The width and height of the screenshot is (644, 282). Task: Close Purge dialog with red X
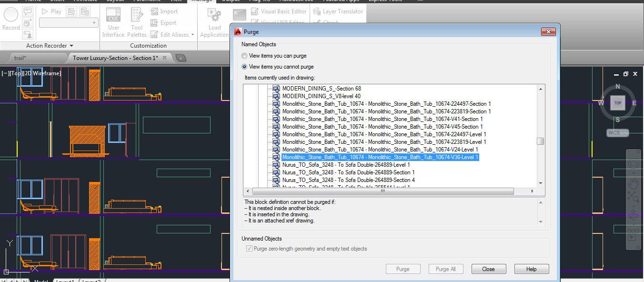tap(548, 32)
